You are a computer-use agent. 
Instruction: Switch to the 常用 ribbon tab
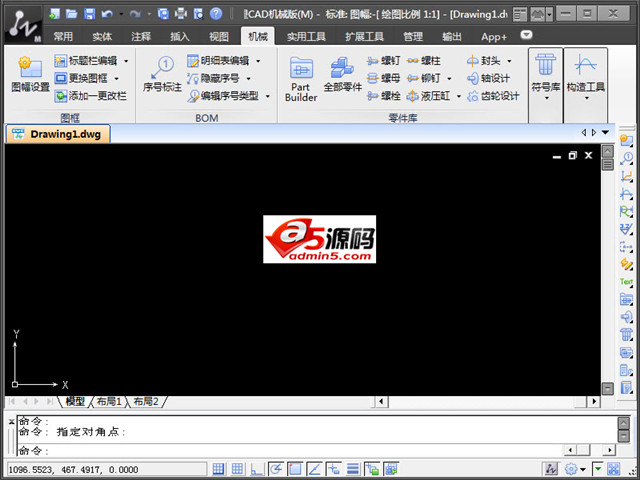point(63,37)
